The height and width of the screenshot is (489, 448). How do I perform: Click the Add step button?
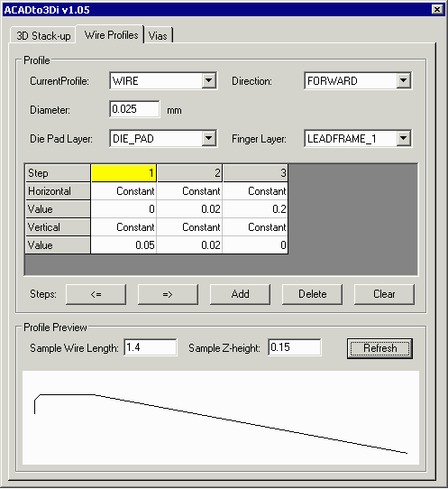[240, 294]
